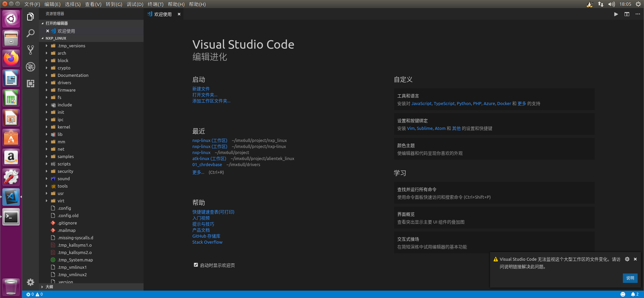Open the 颜色主题 customization card
644x298 pixels.
(x=494, y=149)
